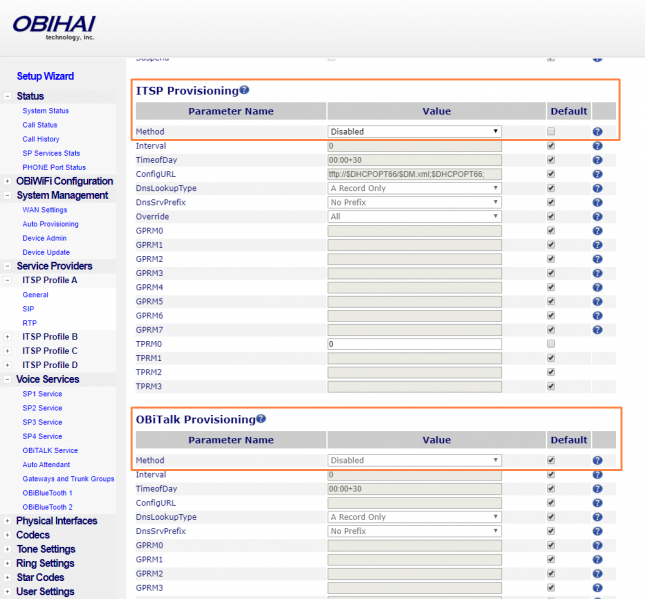Image resolution: width=645 pixels, height=599 pixels.
Task: Open User Settings menu section
Action: click(45, 592)
